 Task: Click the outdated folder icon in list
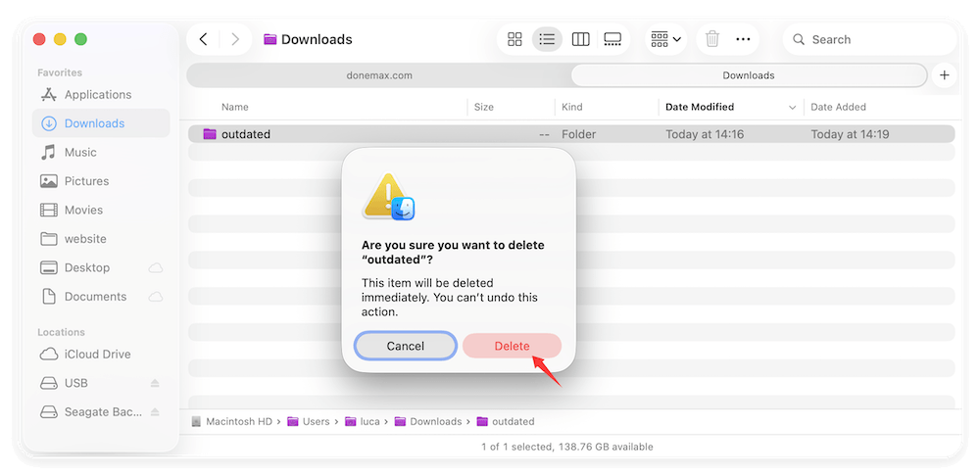pyautogui.click(x=210, y=134)
